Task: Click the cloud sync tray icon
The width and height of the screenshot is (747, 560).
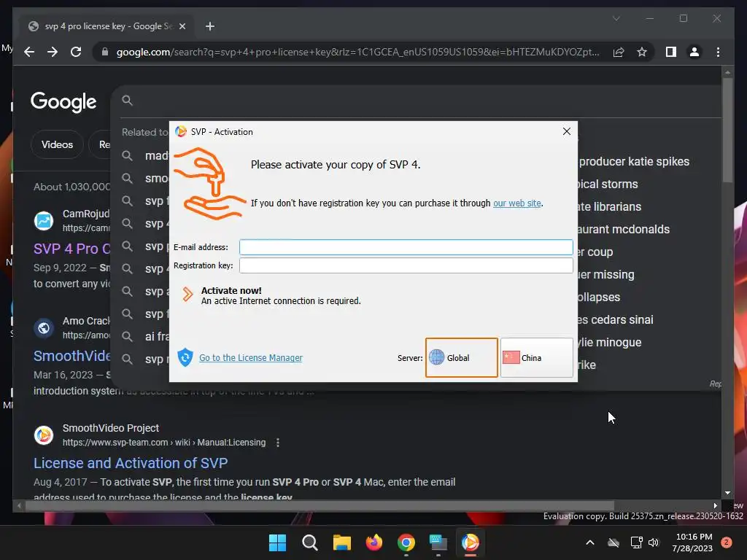Action: coord(614,542)
